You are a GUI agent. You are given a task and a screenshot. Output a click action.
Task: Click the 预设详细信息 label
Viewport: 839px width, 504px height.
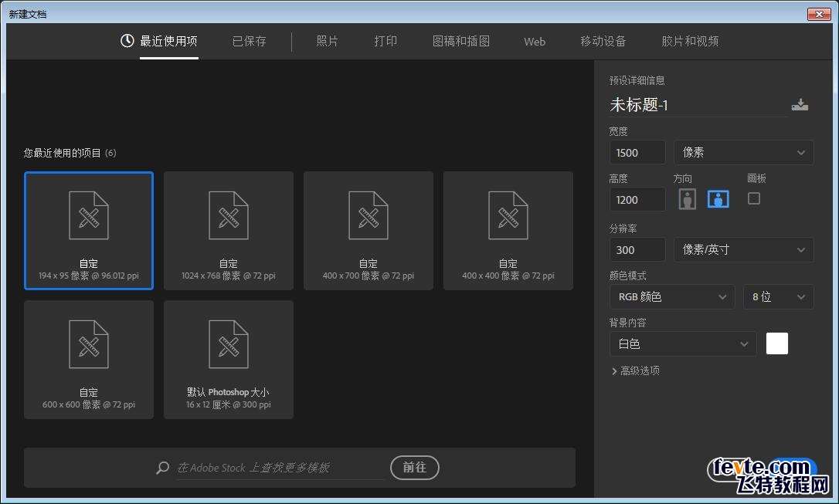pos(637,80)
